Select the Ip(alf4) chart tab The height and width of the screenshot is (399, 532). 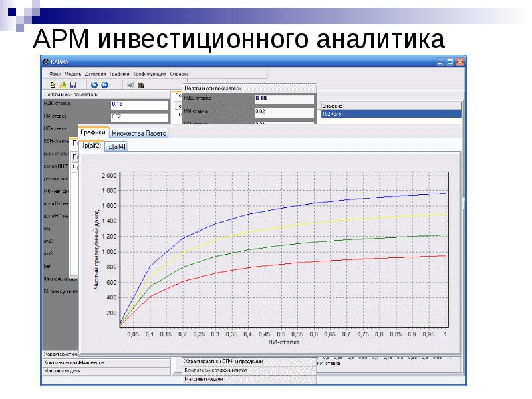coord(116,146)
